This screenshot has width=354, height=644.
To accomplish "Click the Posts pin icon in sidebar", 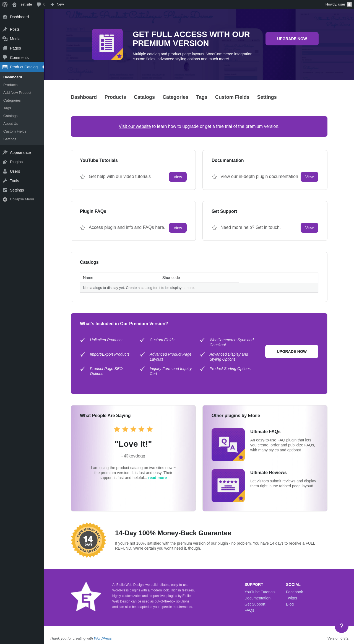I will click(5, 29).
